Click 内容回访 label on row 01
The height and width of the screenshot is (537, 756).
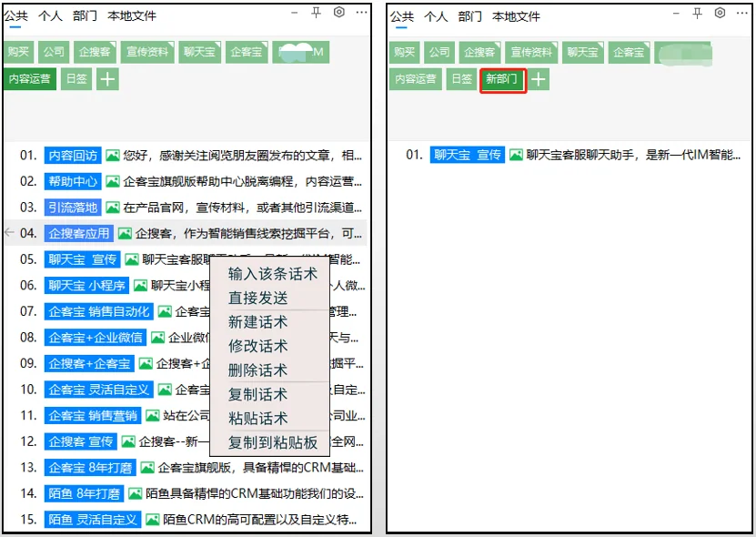click(x=73, y=156)
